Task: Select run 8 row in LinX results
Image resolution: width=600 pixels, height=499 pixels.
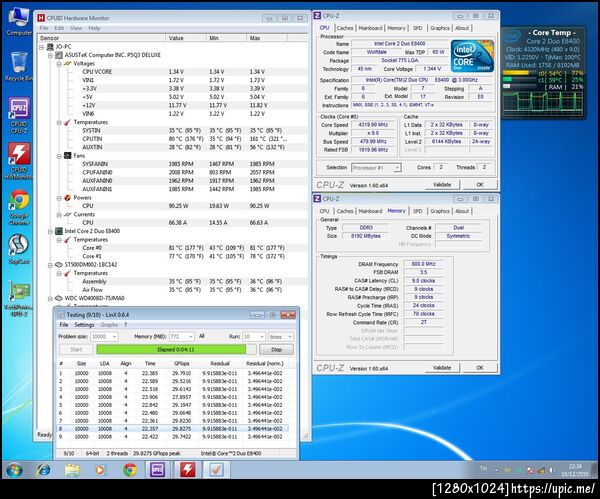Action: (172, 429)
